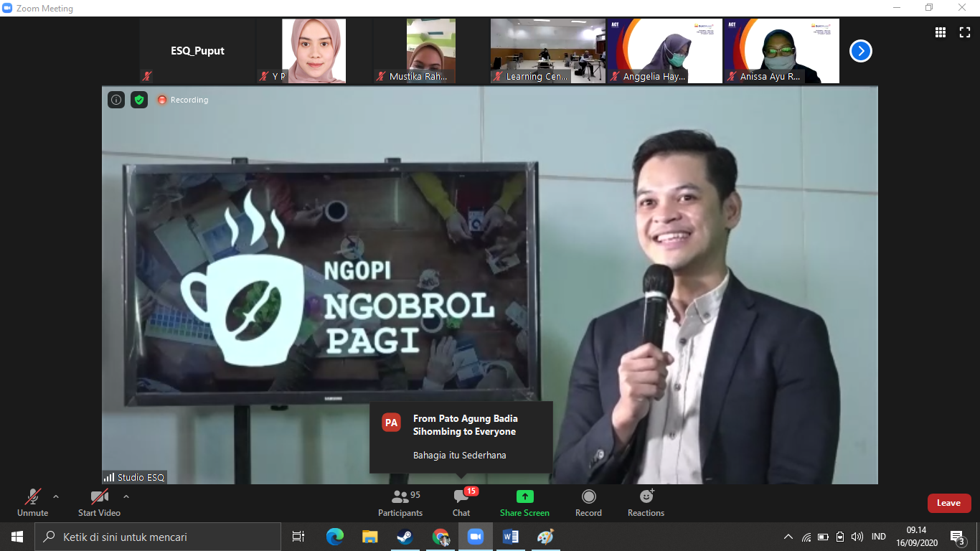Image resolution: width=980 pixels, height=551 pixels.
Task: Select Mustika Rah... participant thumbnail
Action: [x=430, y=51]
